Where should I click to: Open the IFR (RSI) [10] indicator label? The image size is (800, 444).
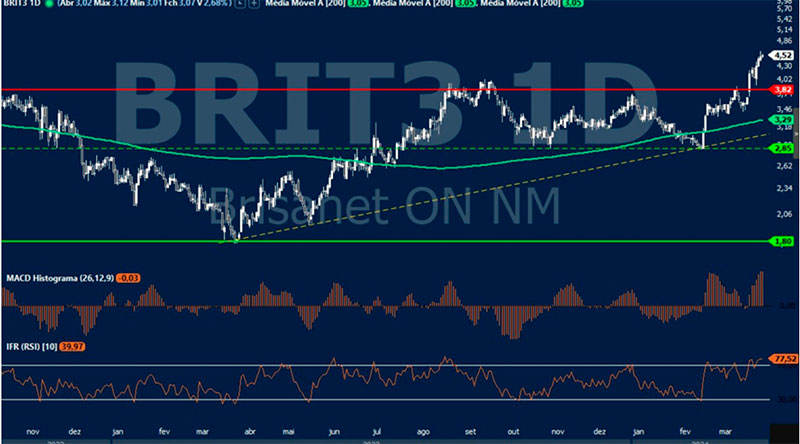pyautogui.click(x=32, y=347)
